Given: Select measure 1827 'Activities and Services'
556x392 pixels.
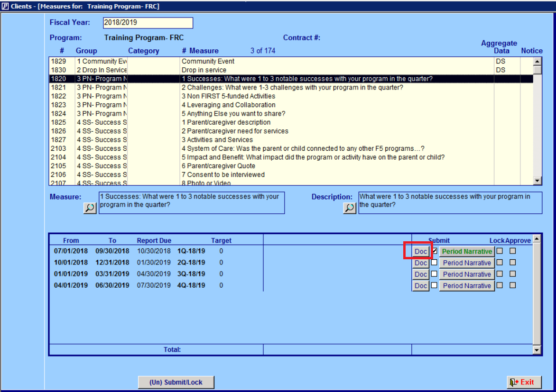Looking at the screenshot, I should click(291, 140).
